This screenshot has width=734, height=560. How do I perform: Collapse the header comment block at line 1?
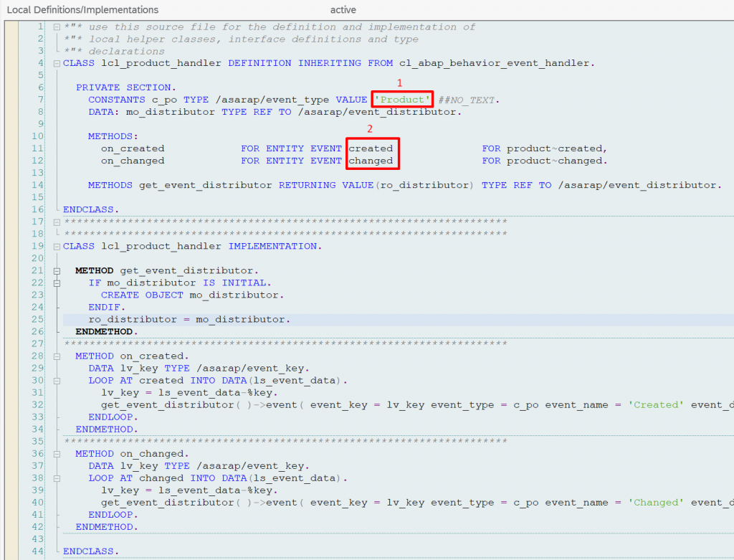(57, 27)
